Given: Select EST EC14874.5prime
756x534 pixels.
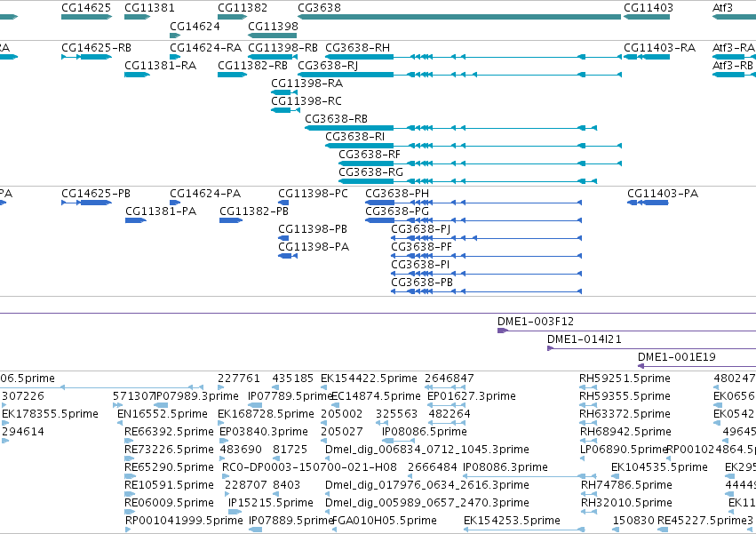Looking at the screenshot, I should [x=376, y=396].
